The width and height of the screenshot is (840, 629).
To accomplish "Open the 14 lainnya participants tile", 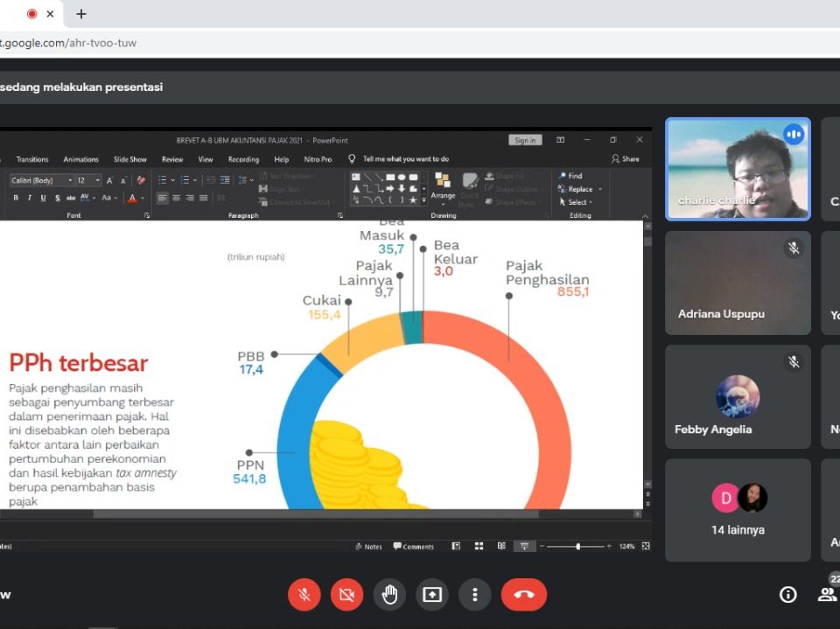I will point(738,510).
